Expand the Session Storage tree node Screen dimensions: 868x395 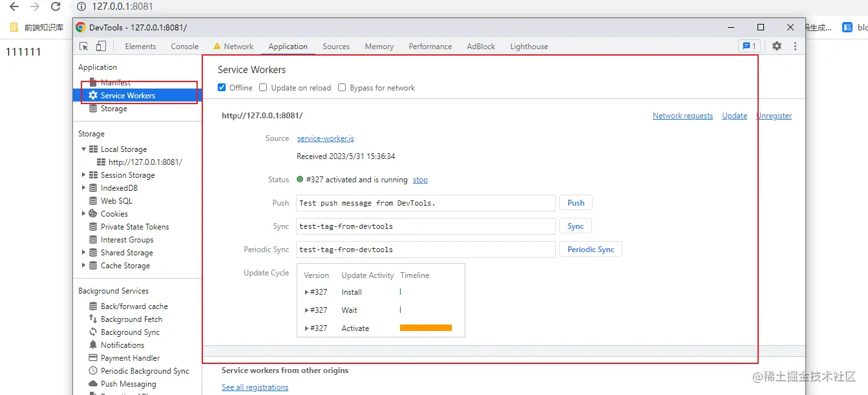83,175
